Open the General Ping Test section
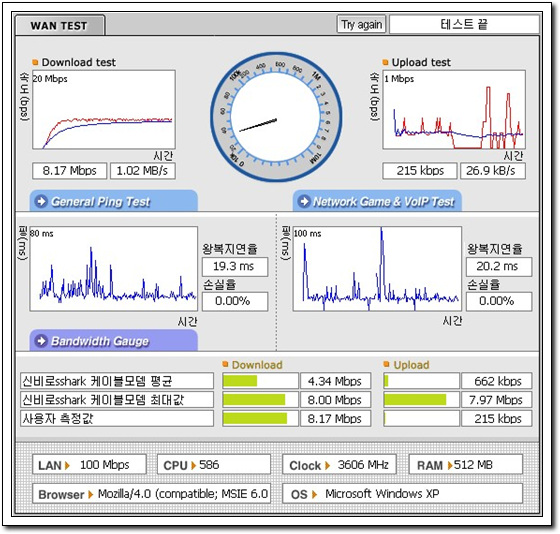 pyautogui.click(x=114, y=201)
